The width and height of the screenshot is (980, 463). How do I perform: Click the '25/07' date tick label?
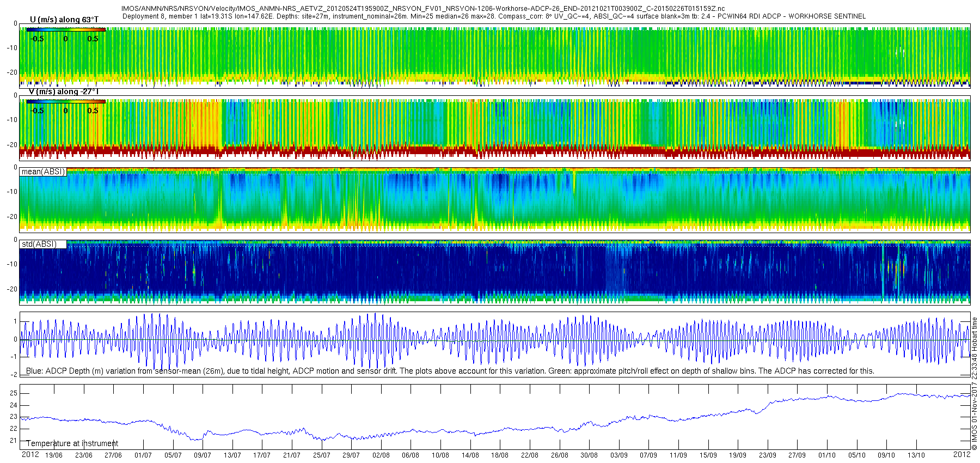click(x=322, y=455)
